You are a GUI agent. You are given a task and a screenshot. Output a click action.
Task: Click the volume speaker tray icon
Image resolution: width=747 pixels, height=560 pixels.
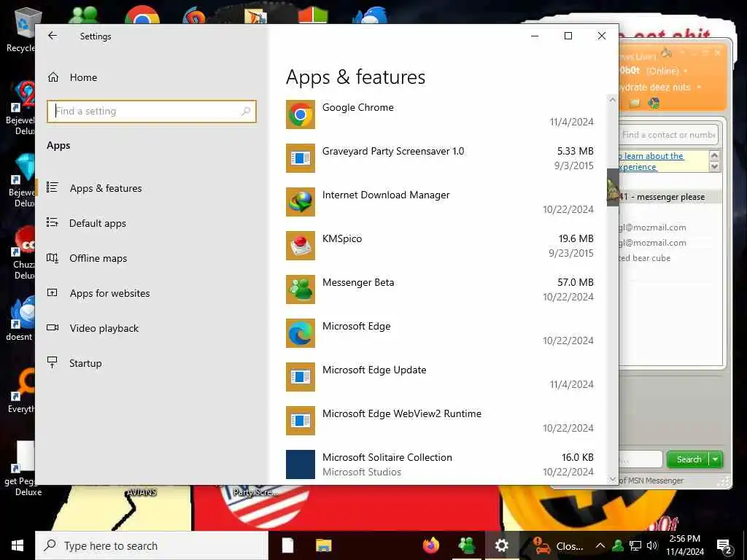click(x=652, y=545)
